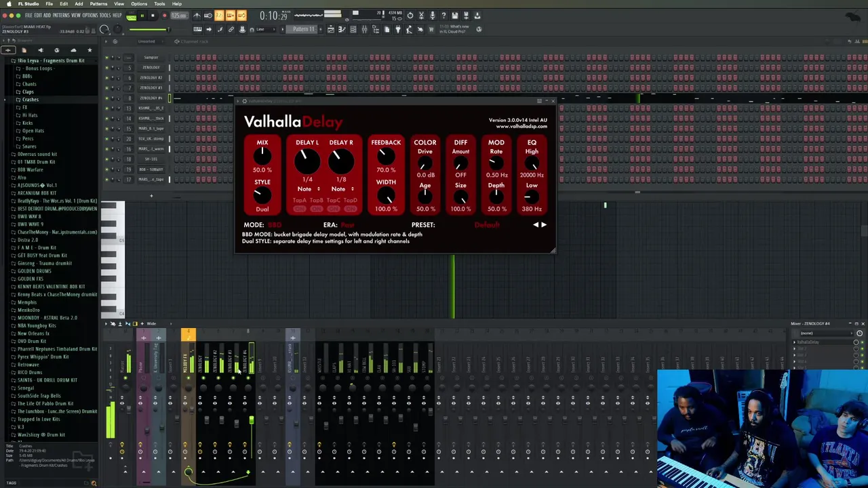Open the MODE BBD selector in Valhalla Delay
Image resolution: width=868 pixels, height=488 pixels.
(x=274, y=225)
